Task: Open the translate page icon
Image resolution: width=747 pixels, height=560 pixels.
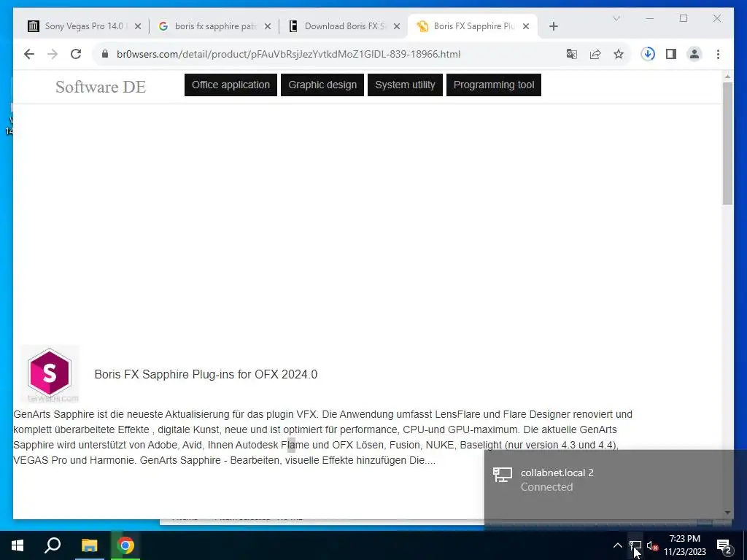Action: click(x=572, y=54)
